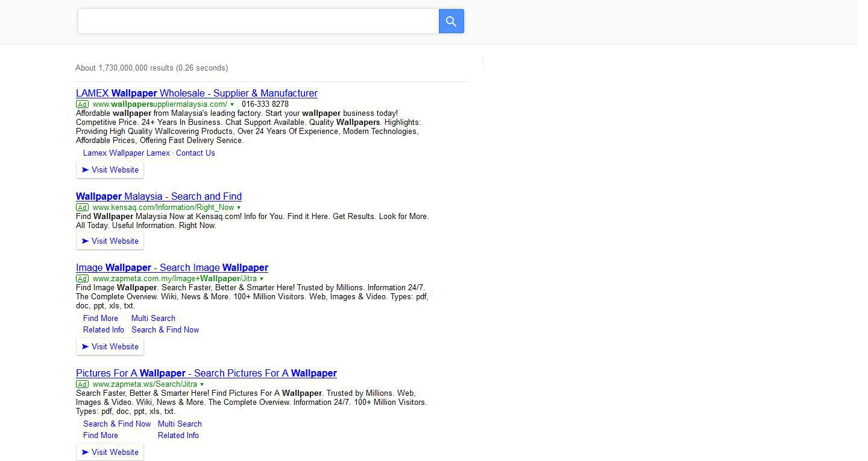Click Multi Search sitelink under Image Wallpaper ad
868x461 pixels.
click(153, 319)
